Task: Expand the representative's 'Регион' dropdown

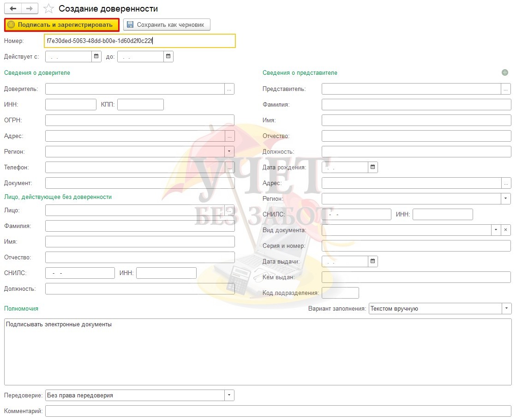Action: click(506, 198)
